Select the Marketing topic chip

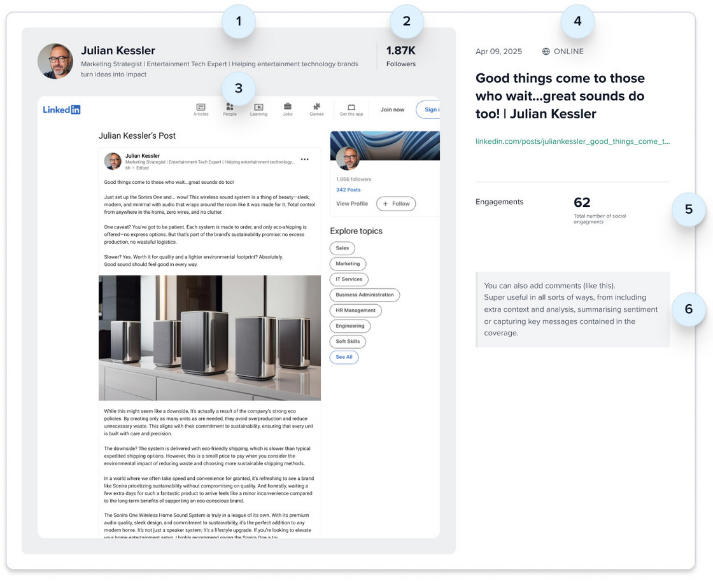pos(348,263)
